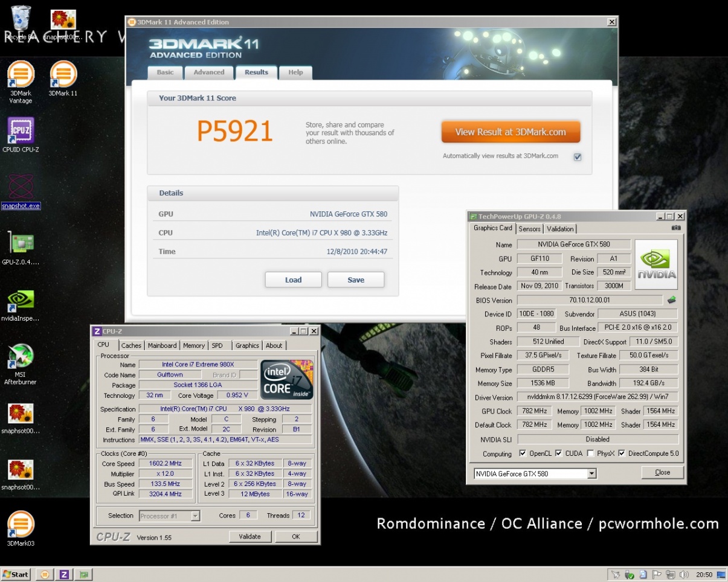
Task: Open the 3DMark03 desktop shortcut
Action: 21,524
